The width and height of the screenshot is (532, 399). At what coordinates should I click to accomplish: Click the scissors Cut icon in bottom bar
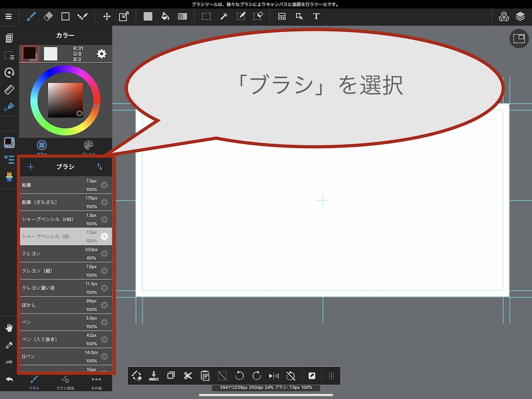(188, 376)
